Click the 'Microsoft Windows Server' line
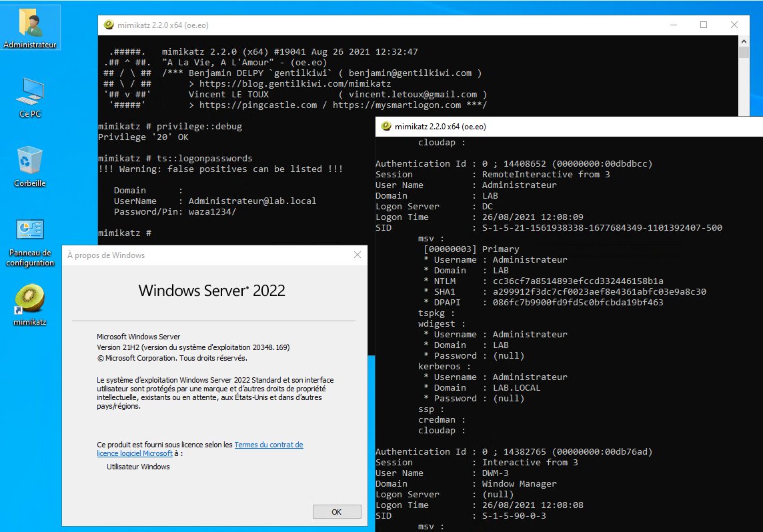The height and width of the screenshot is (532, 763). [138, 337]
